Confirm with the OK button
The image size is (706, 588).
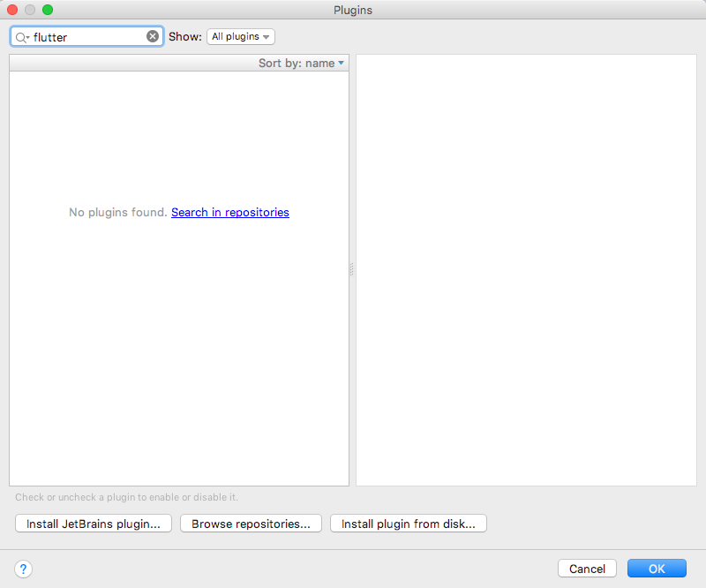[x=657, y=569]
